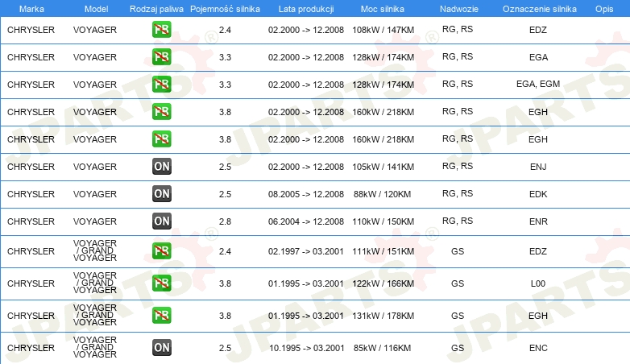The image size is (630, 364).
Task: Click the CHRYSLER brand in the EDK row
Action: coord(31,194)
